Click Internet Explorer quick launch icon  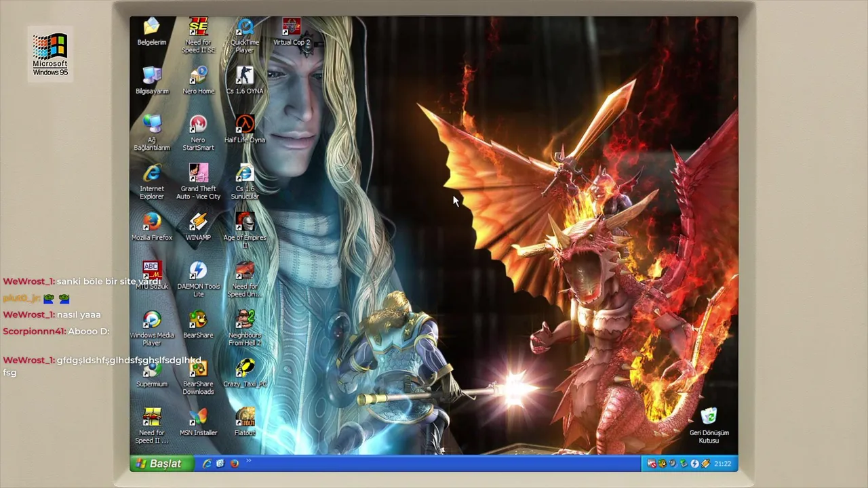pyautogui.click(x=208, y=464)
